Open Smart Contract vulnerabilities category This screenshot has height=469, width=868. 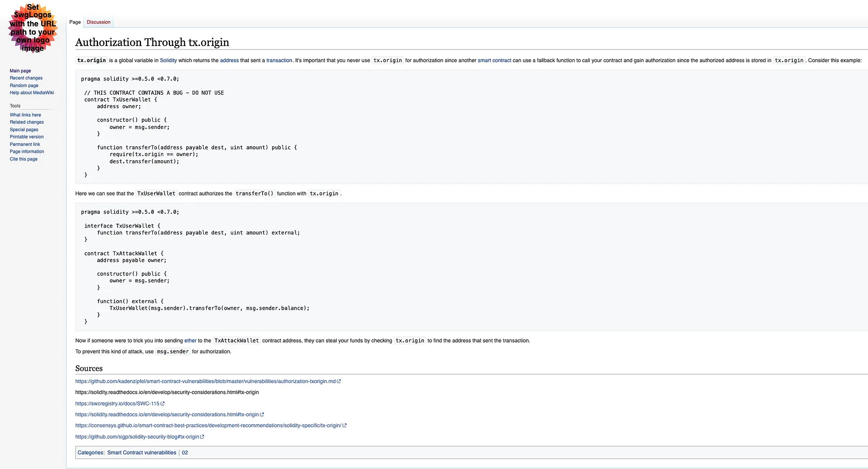142,453
